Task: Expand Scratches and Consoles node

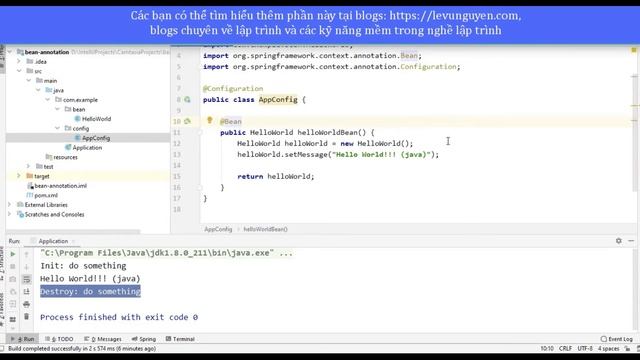Action: (x=9, y=214)
